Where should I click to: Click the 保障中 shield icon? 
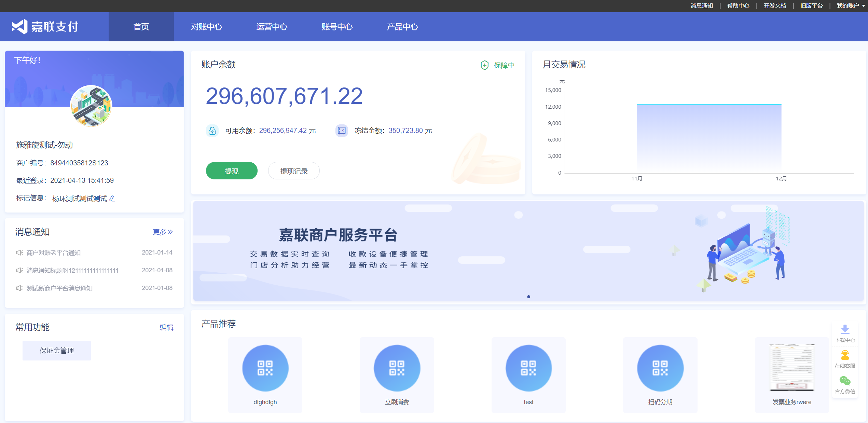[x=484, y=65]
